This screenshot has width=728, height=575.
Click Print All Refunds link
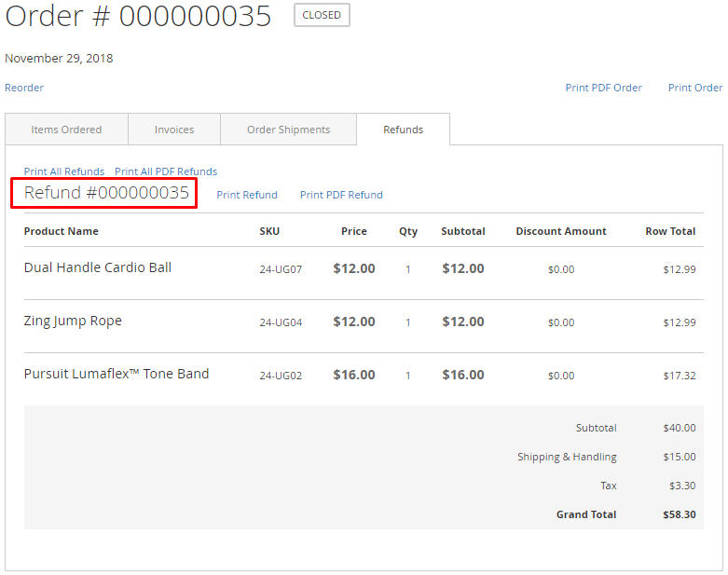coord(64,171)
